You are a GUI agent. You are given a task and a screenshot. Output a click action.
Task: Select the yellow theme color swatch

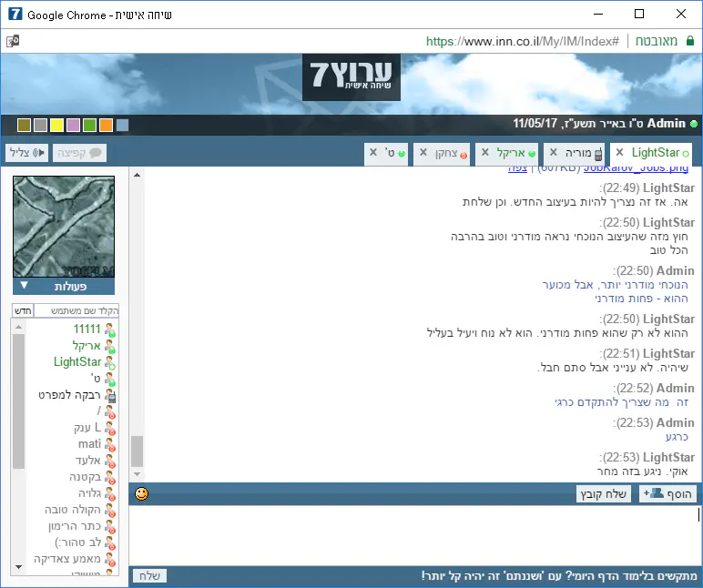56,125
